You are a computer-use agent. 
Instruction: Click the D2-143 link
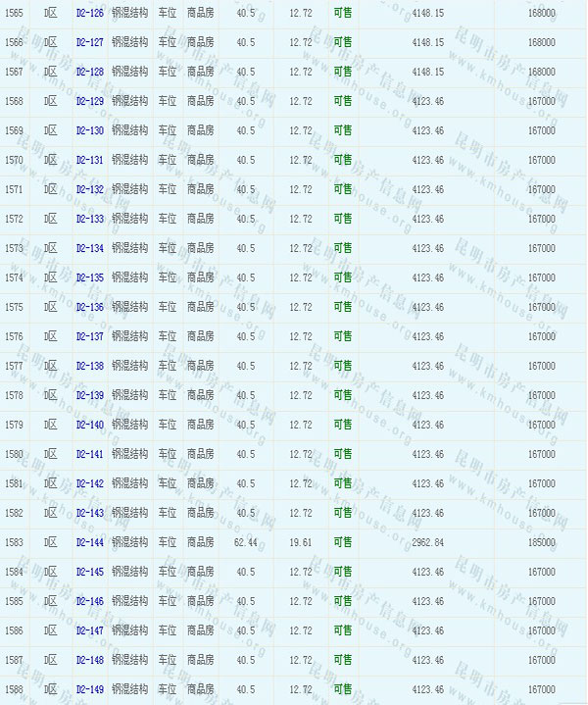(89, 514)
